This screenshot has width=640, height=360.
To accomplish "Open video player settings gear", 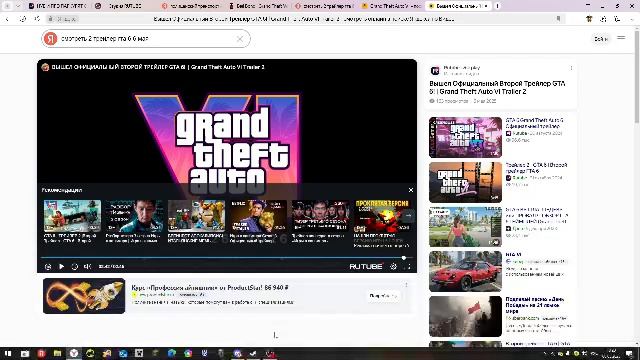I will (393, 267).
